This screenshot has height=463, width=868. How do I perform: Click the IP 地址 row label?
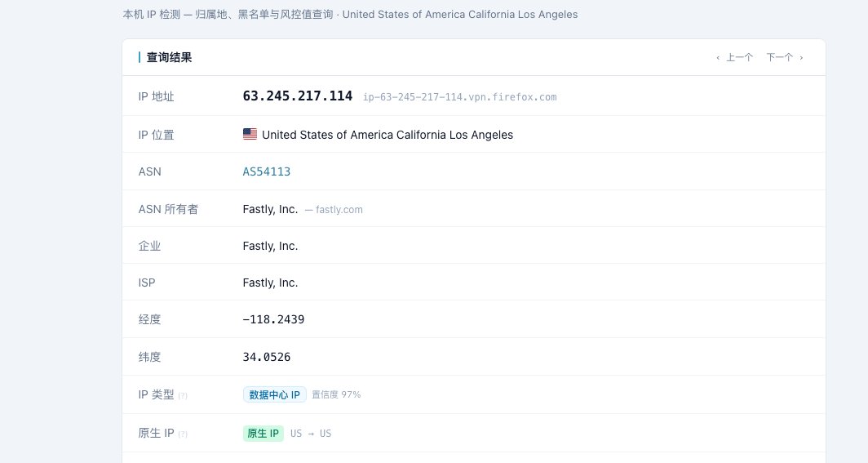coord(156,96)
